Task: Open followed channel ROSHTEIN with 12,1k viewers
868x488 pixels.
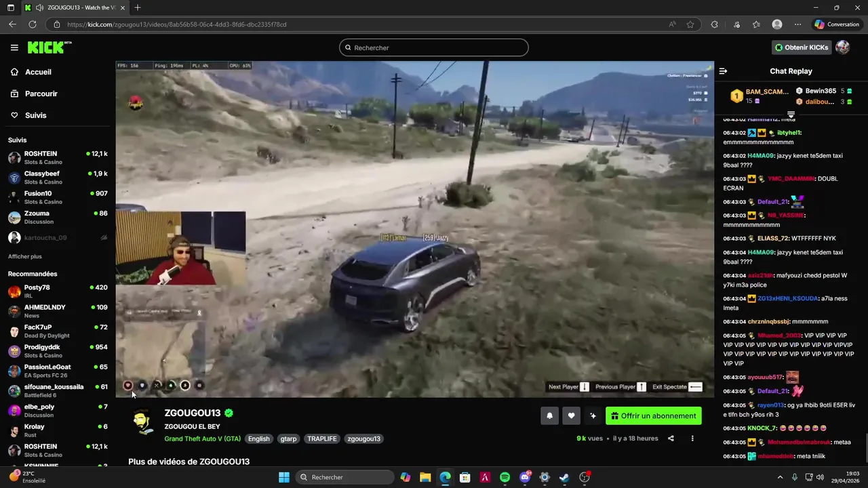Action: pyautogui.click(x=58, y=158)
